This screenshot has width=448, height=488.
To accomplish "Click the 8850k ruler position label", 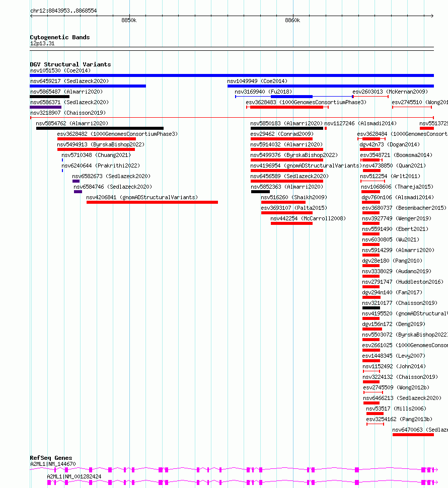I will pyautogui.click(x=129, y=21).
